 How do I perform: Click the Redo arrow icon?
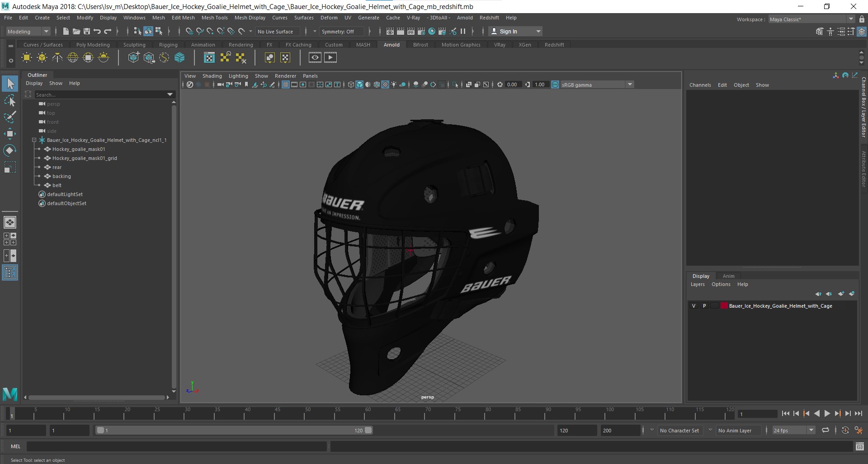(108, 31)
